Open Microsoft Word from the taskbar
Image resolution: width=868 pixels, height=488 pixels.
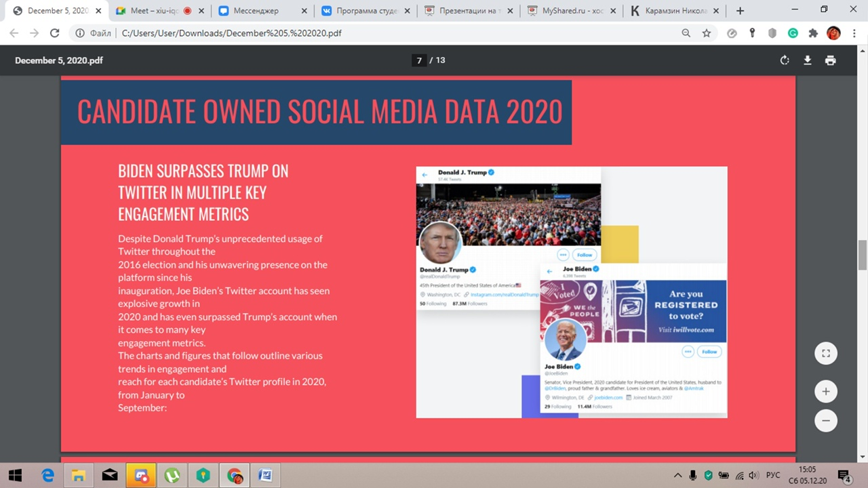[266, 475]
